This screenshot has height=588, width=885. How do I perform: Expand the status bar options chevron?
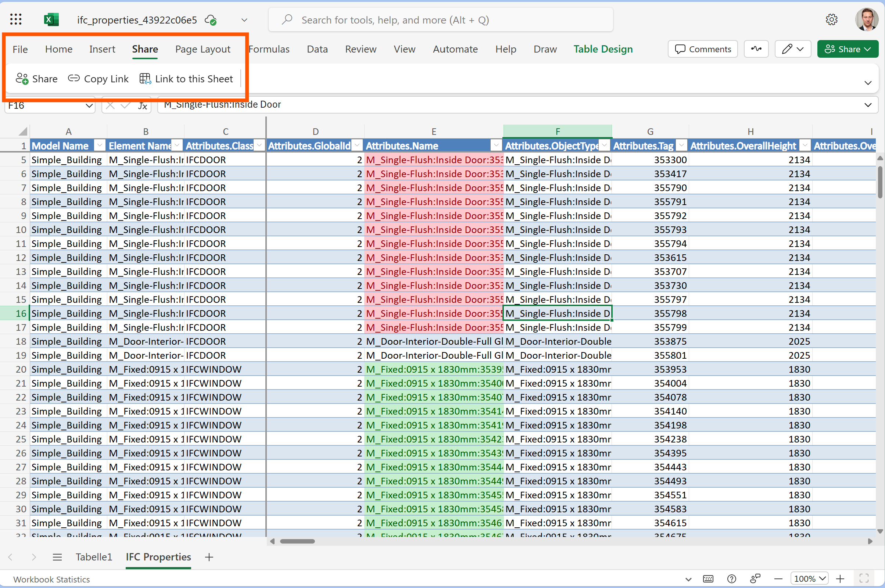click(x=688, y=579)
